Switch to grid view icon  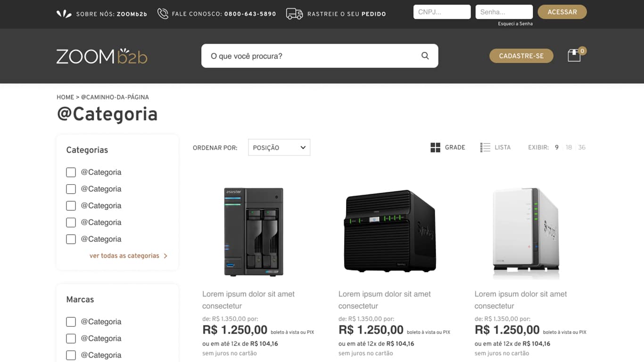[x=435, y=148]
